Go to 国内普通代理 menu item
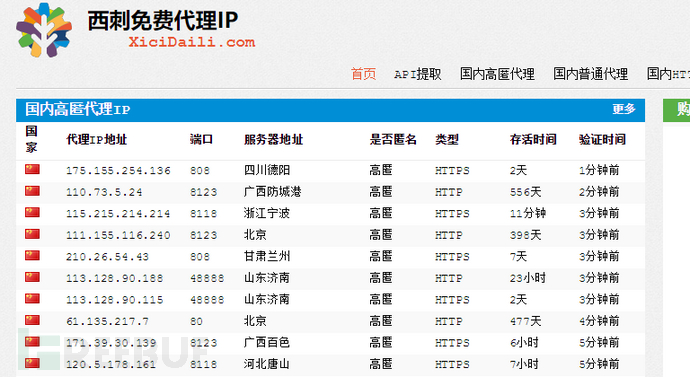690x377 pixels. [591, 74]
